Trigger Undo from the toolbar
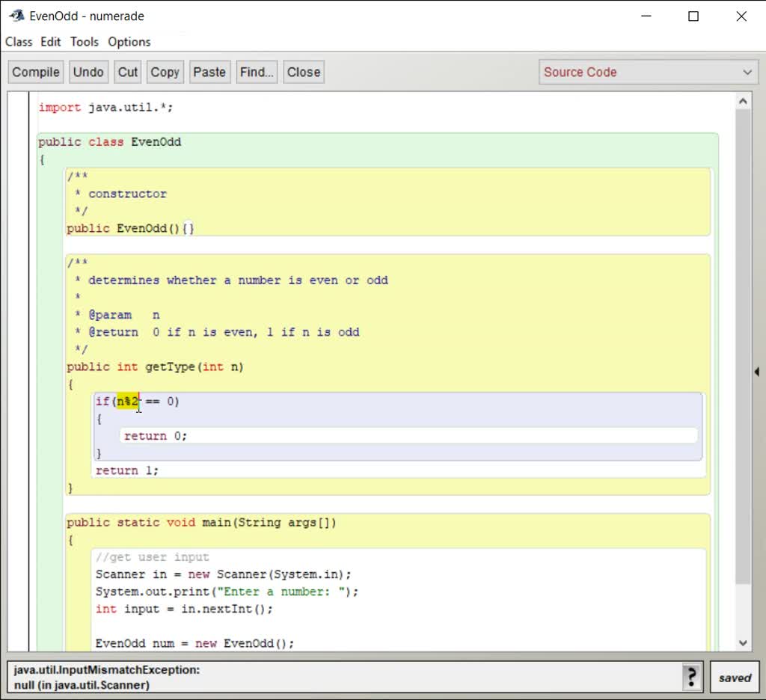 (88, 72)
